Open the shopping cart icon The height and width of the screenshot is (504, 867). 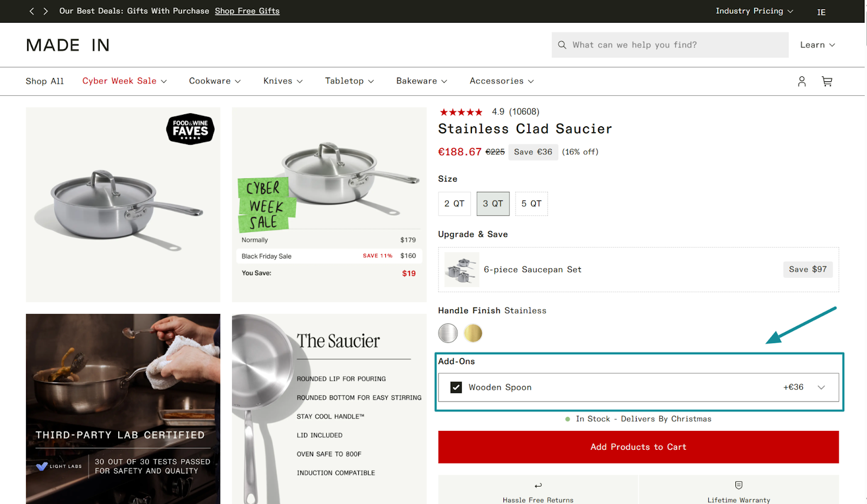(827, 81)
